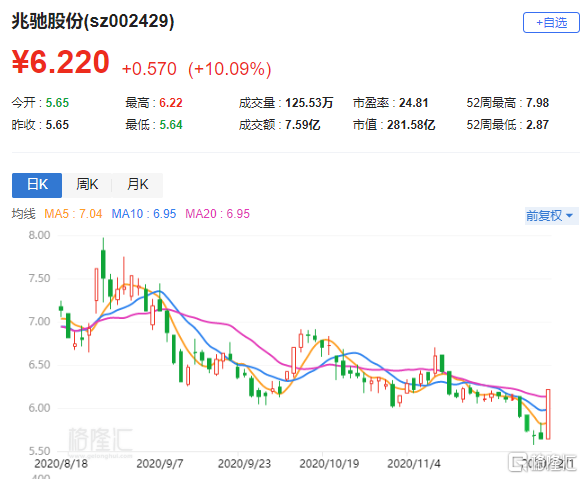Screen dimensions: 583x479
Task: Switch to the 月K monthly chart tab
Action: pos(138,185)
